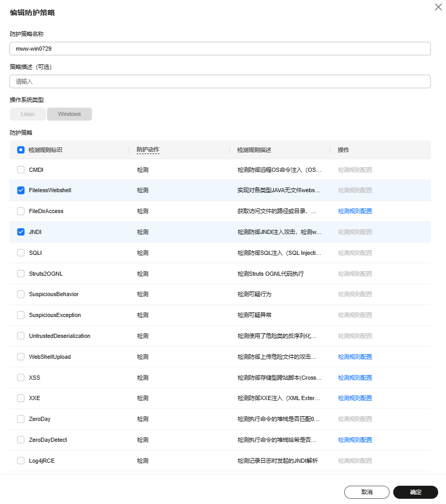Click the Log4jRCE rule description text

278,461
